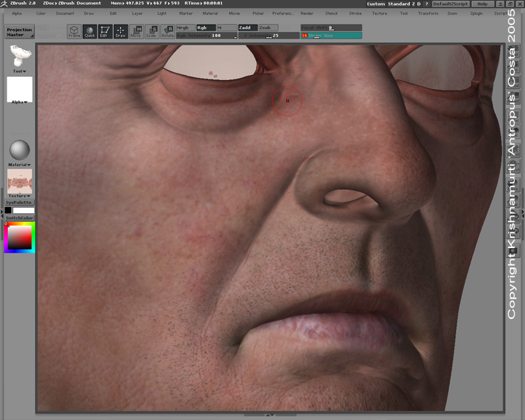
Task: Select the Scale gyro icon
Action: click(x=152, y=31)
